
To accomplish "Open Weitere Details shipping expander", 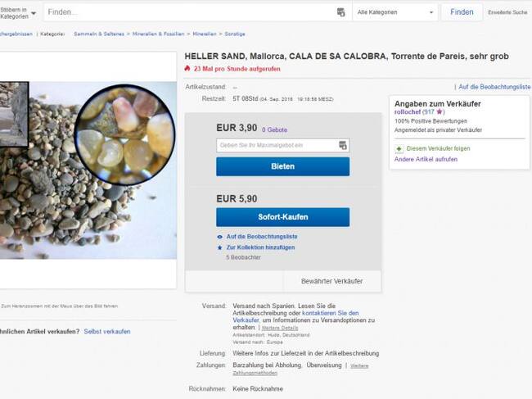I will click(x=280, y=328).
